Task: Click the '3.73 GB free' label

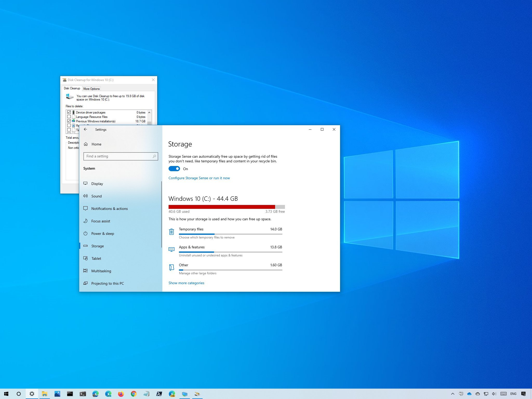Action: (275, 211)
